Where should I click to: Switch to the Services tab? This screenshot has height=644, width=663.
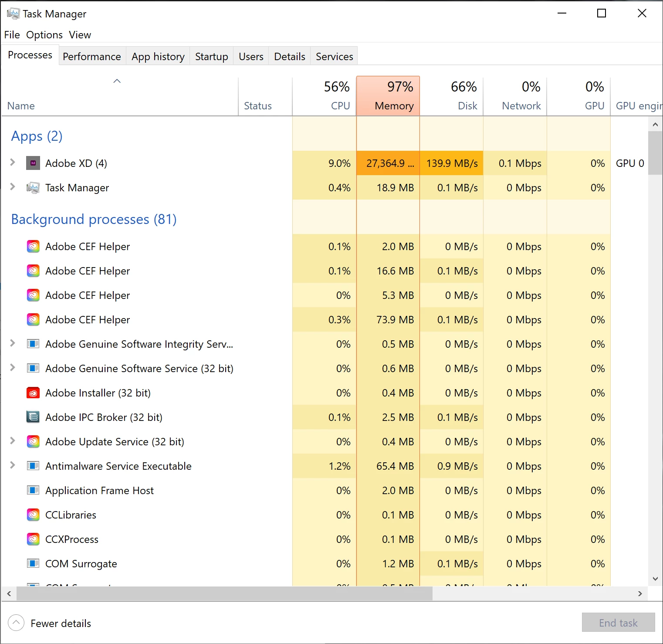(334, 57)
